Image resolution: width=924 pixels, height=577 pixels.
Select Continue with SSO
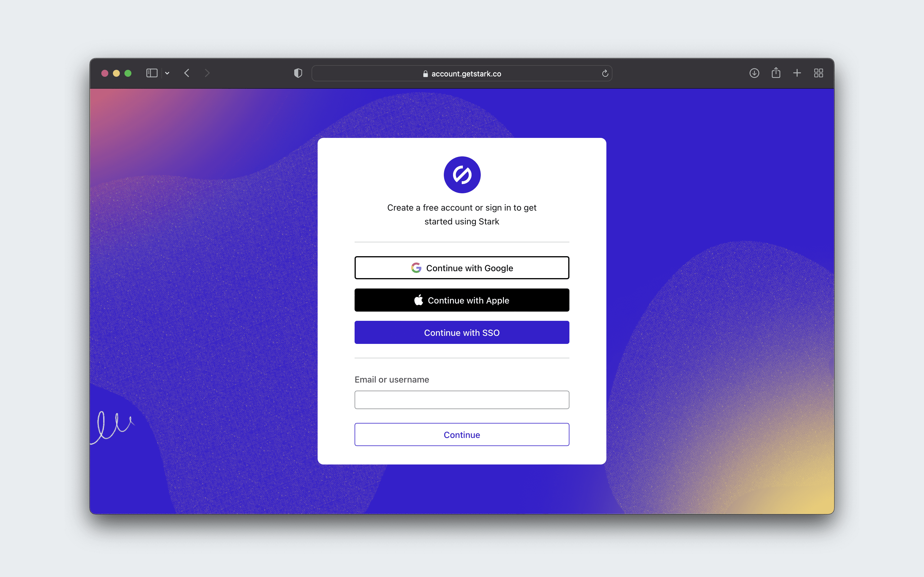(462, 332)
